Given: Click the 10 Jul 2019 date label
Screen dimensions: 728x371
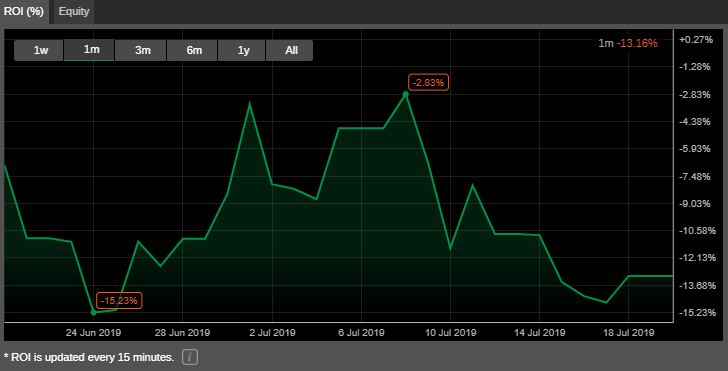Looking at the screenshot, I should click(x=450, y=333).
